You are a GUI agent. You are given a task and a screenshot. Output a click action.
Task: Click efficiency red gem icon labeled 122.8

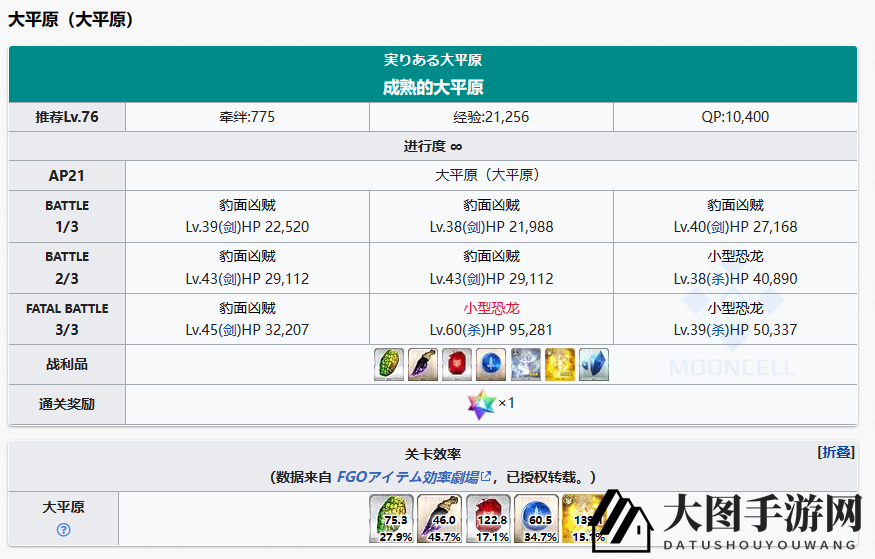point(488,520)
